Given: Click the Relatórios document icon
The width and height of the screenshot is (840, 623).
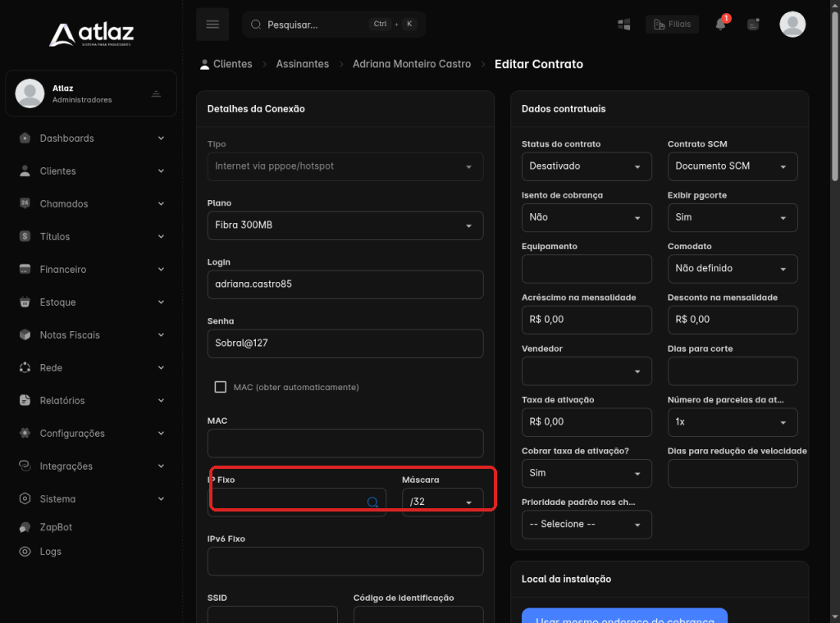Looking at the screenshot, I should [x=25, y=400].
